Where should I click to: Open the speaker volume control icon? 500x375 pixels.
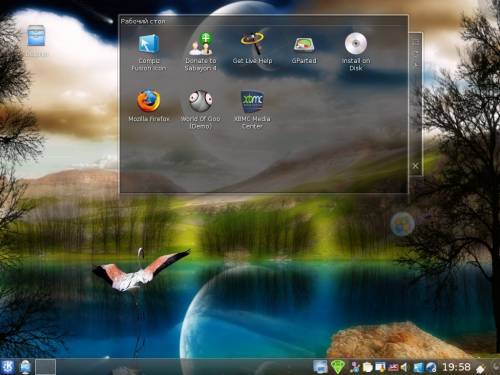[x=404, y=367]
